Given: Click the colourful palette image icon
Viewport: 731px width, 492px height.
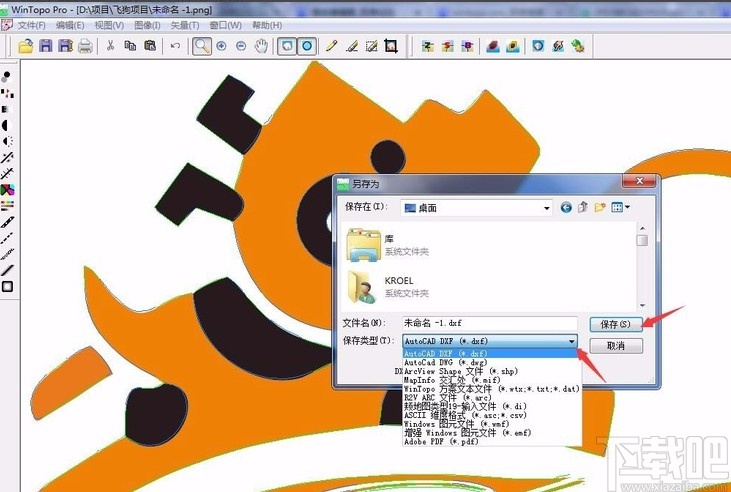Looking at the screenshot, I should pyautogui.click(x=7, y=189).
